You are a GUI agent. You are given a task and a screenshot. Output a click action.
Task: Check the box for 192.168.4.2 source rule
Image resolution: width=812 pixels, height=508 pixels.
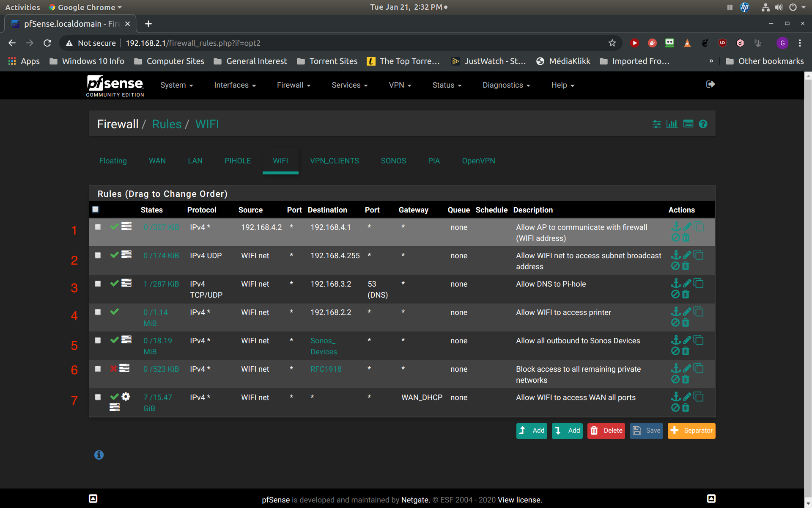[x=98, y=227]
